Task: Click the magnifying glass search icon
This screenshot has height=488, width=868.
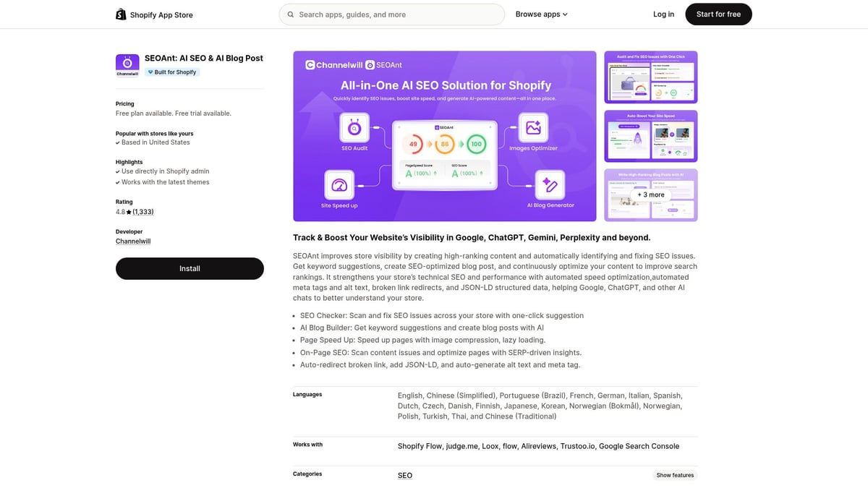Action: [290, 14]
